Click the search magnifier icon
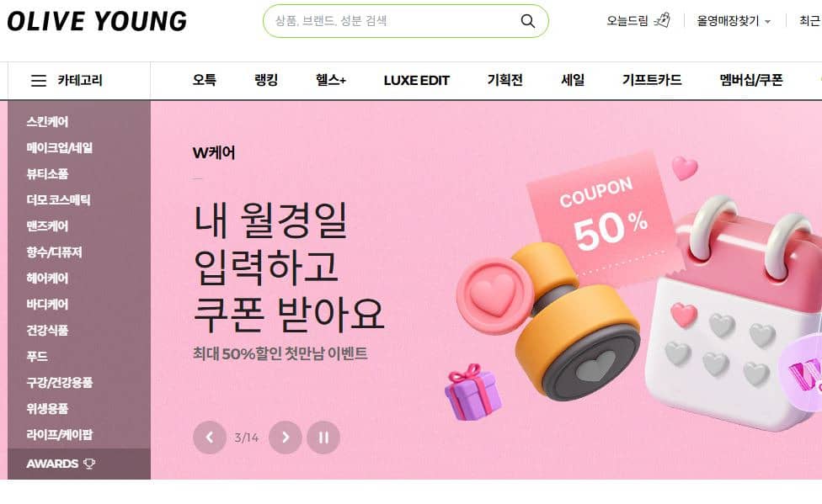The width and height of the screenshot is (822, 504). (527, 21)
